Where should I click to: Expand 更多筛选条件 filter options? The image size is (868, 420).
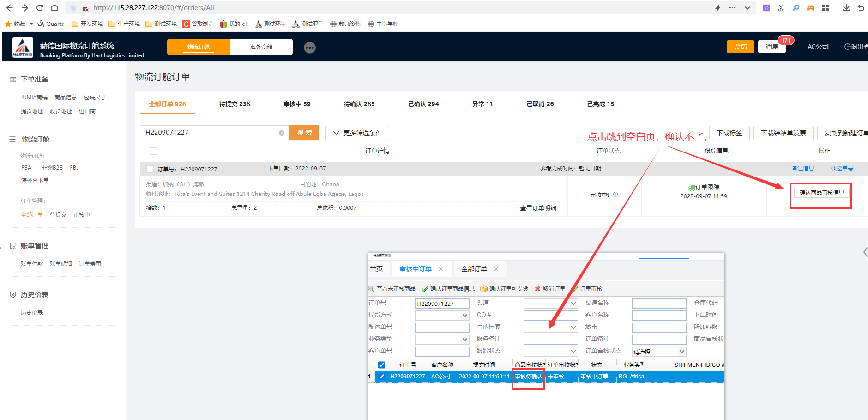[x=357, y=133]
